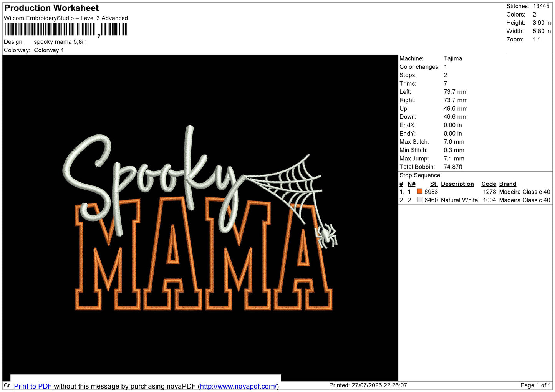
Task: Click the Code column header
Action: pyautogui.click(x=489, y=184)
